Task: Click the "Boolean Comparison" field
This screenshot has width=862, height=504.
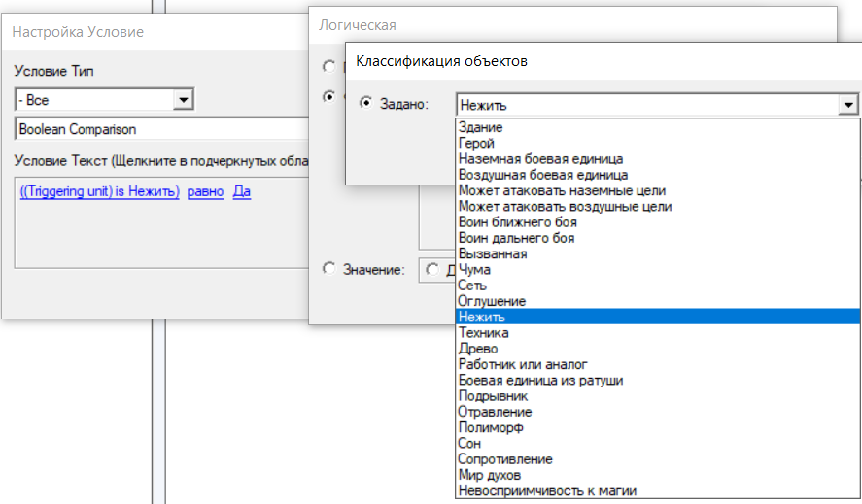Action: [x=160, y=128]
